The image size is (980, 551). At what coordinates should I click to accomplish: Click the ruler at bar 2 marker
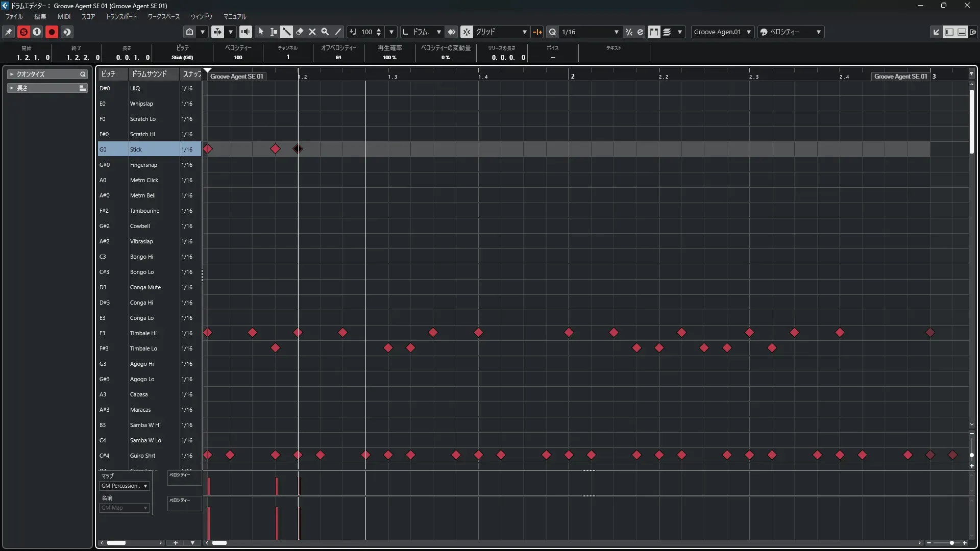572,76
